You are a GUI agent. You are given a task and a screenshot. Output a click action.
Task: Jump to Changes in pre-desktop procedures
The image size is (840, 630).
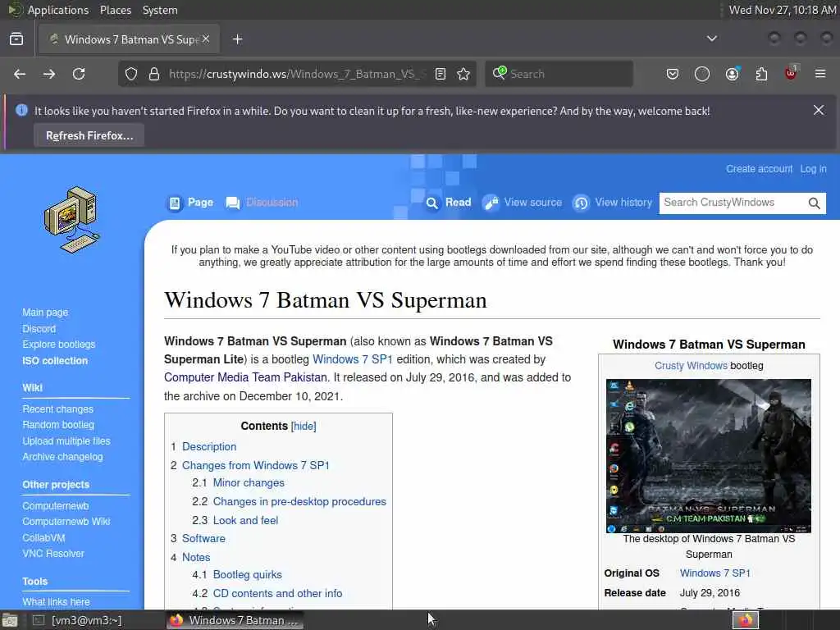coord(299,501)
